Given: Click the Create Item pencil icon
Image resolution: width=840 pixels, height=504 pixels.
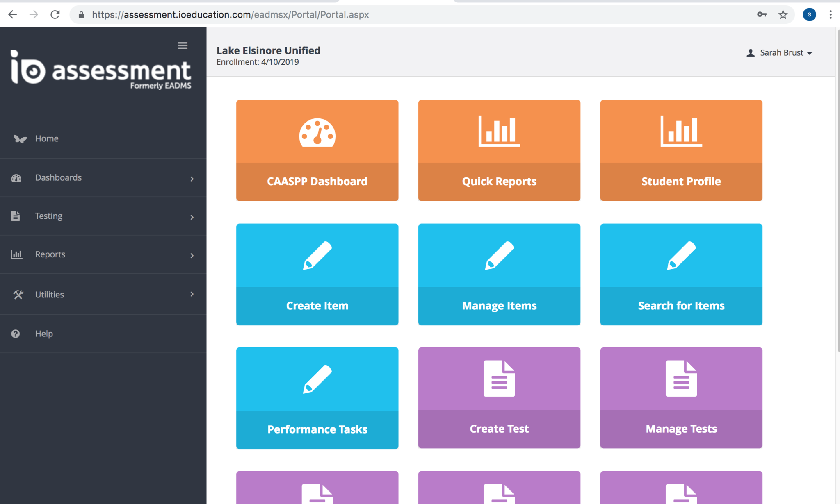Looking at the screenshot, I should pos(317,256).
